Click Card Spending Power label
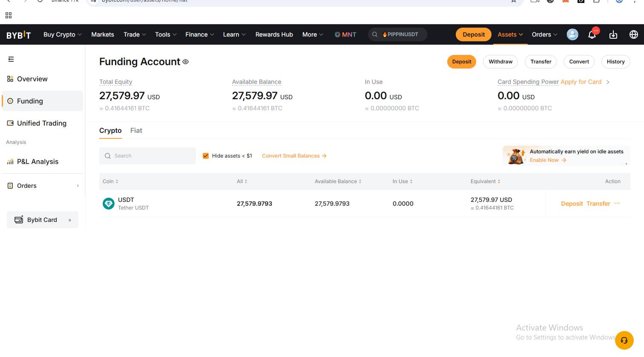The width and height of the screenshot is (644, 357). click(x=528, y=82)
